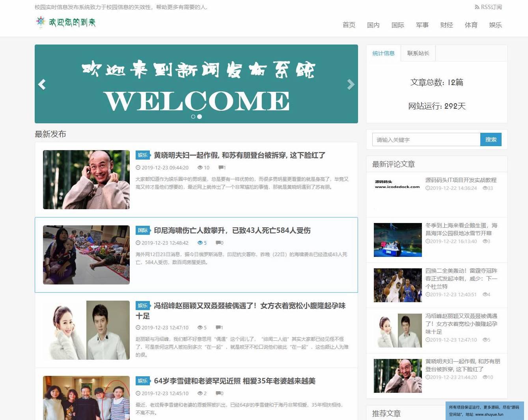528x420 pixels.
Task: Click the 搜索 search button
Action: [x=491, y=139]
